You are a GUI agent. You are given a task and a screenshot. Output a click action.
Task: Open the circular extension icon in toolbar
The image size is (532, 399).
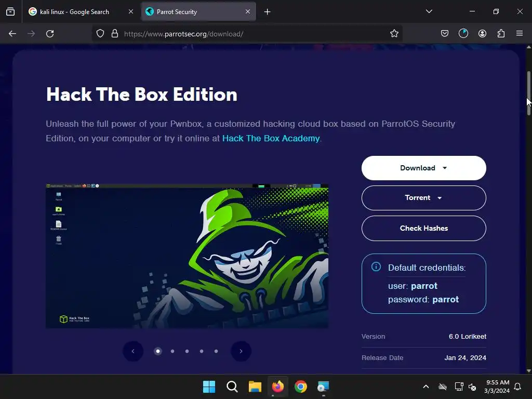[463, 34]
